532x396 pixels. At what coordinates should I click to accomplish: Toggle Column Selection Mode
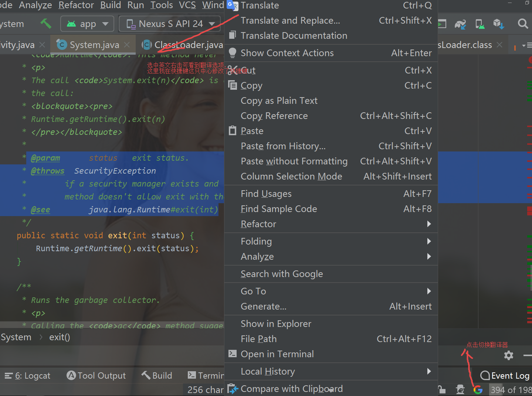click(331, 176)
